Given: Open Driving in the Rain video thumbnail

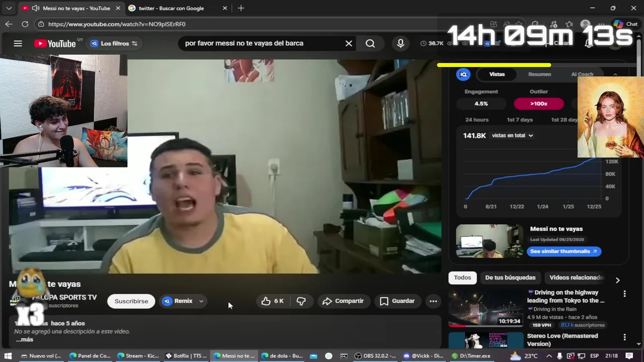Looking at the screenshot, I should coord(486,309).
